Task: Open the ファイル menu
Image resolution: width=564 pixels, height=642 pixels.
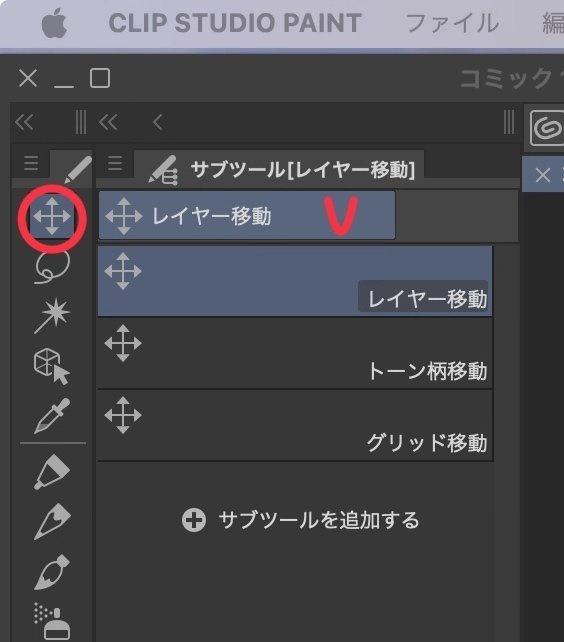Action: [452, 23]
